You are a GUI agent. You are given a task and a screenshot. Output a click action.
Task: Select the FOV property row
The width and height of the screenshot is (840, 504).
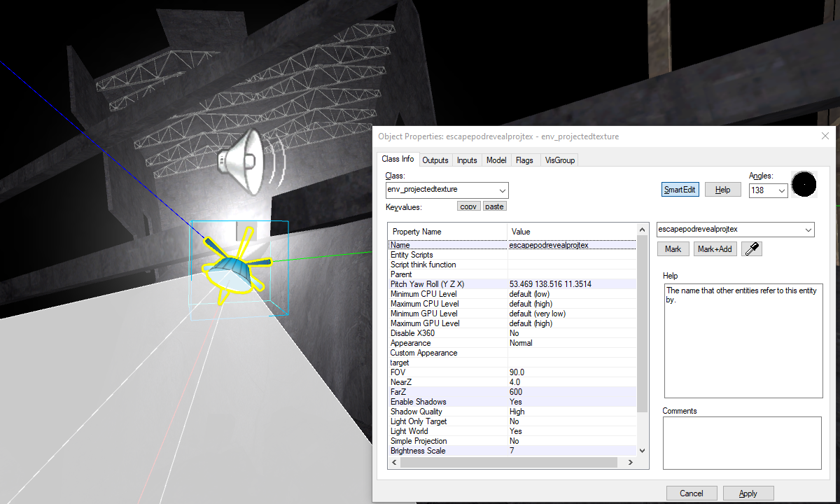(x=512, y=372)
